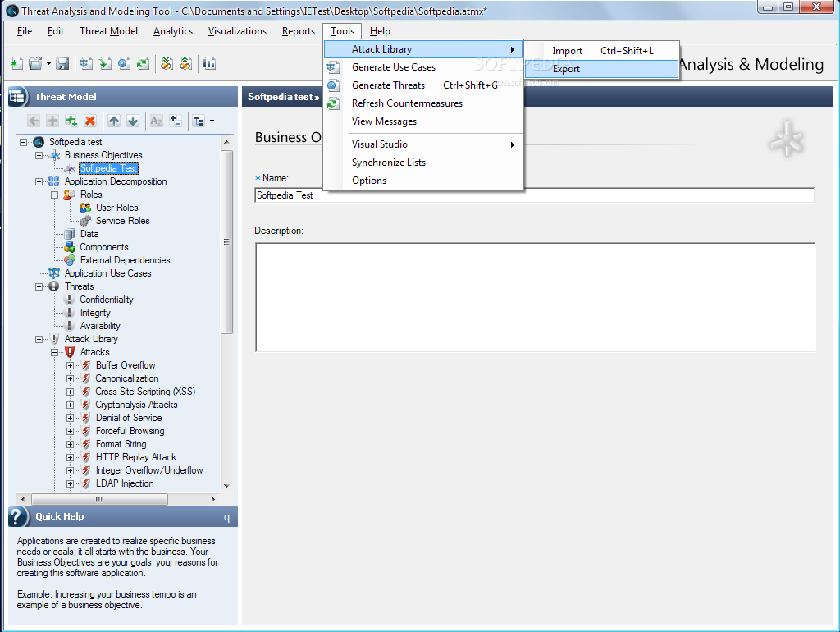840x632 pixels.
Task: Choose Import from Attack Library submenu
Action: click(x=601, y=51)
